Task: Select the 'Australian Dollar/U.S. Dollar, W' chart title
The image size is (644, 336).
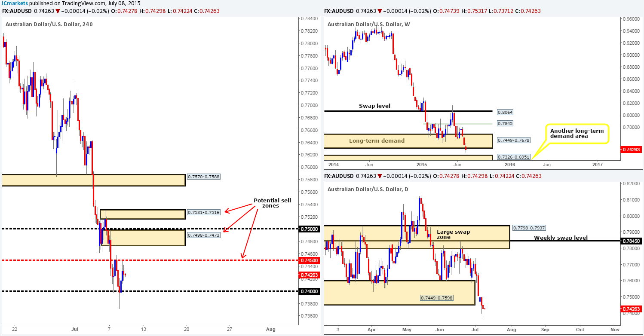Action: 368,24
